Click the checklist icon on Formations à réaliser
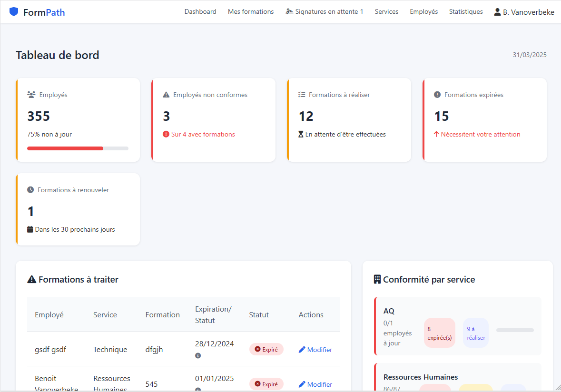561x392 pixels. pyautogui.click(x=302, y=95)
